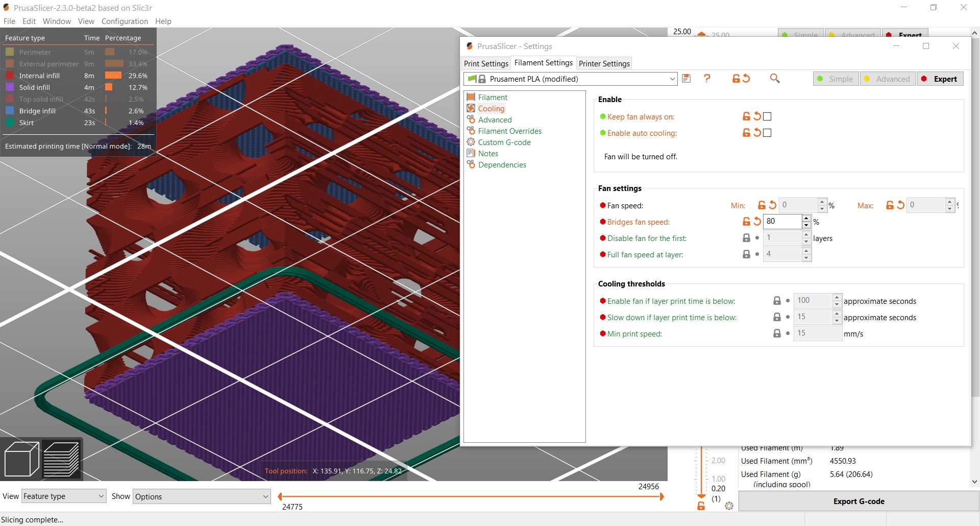This screenshot has height=526, width=980.
Task: Switch to the Printer Settings tab
Action: click(604, 63)
